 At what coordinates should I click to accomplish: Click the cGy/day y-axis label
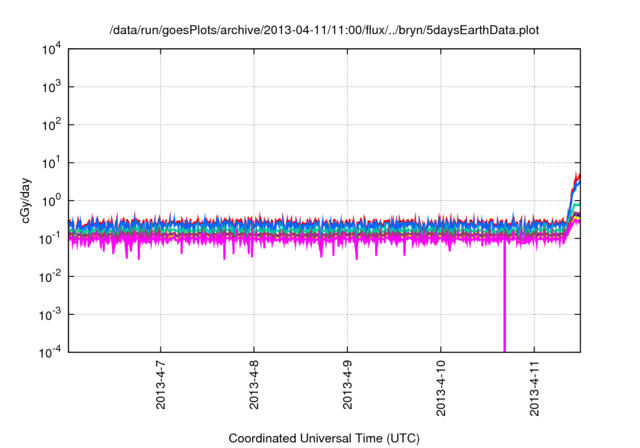pyautogui.click(x=26, y=200)
